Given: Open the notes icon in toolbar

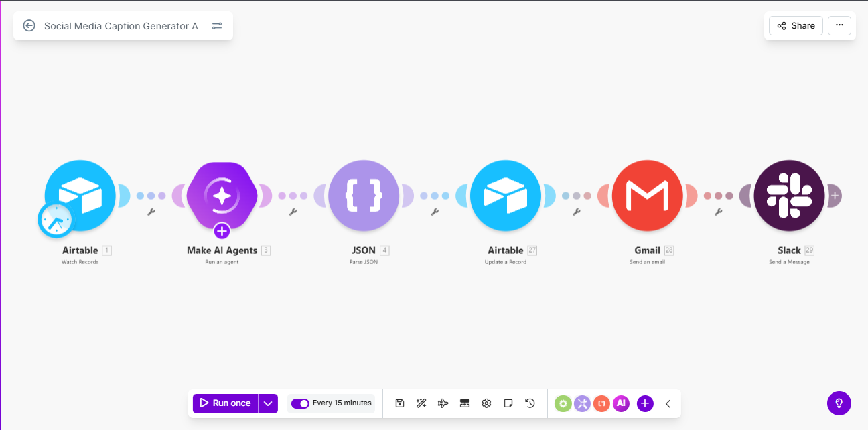Looking at the screenshot, I should pyautogui.click(x=508, y=403).
